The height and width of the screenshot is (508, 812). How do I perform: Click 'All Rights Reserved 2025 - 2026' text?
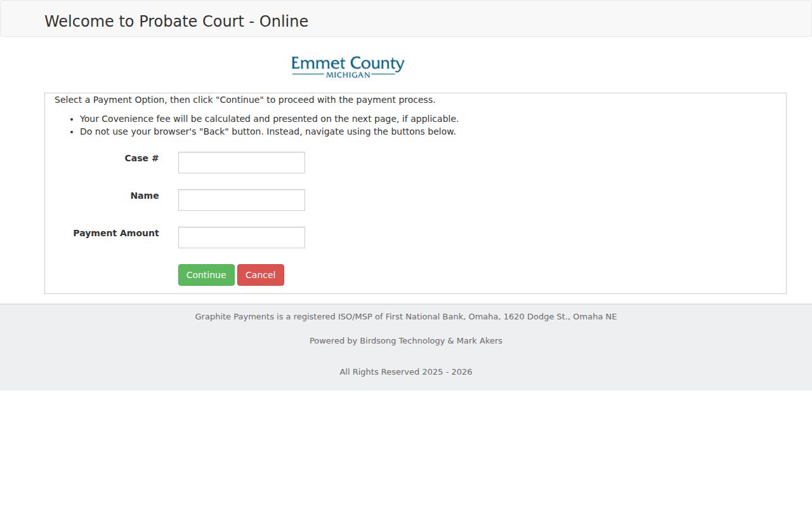click(x=406, y=371)
